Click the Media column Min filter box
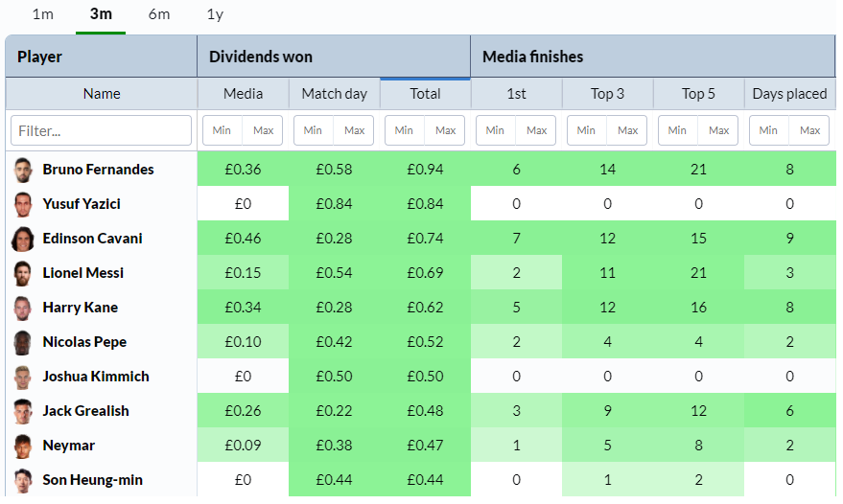Image resolution: width=843 pixels, height=504 pixels. click(x=222, y=130)
